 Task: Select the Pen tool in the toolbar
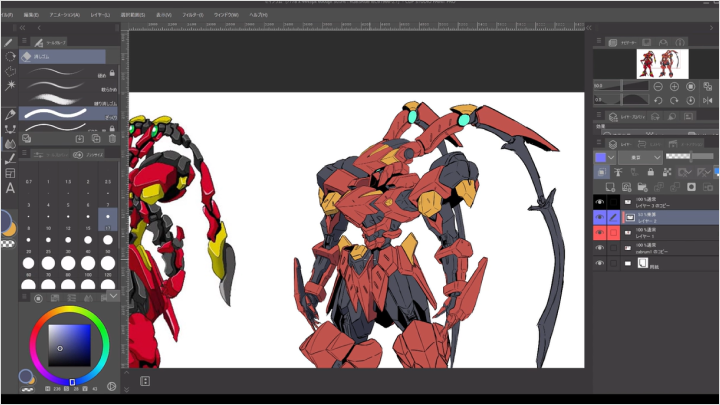(x=8, y=42)
